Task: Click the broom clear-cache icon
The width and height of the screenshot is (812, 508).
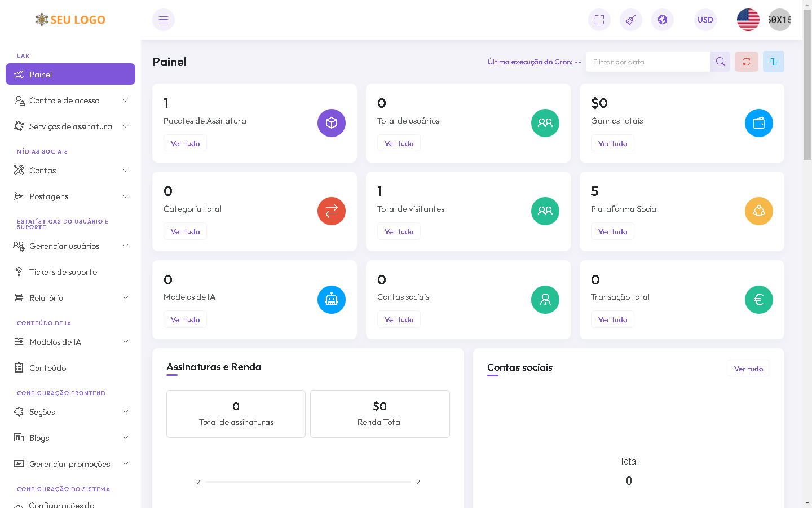Action: (x=630, y=20)
